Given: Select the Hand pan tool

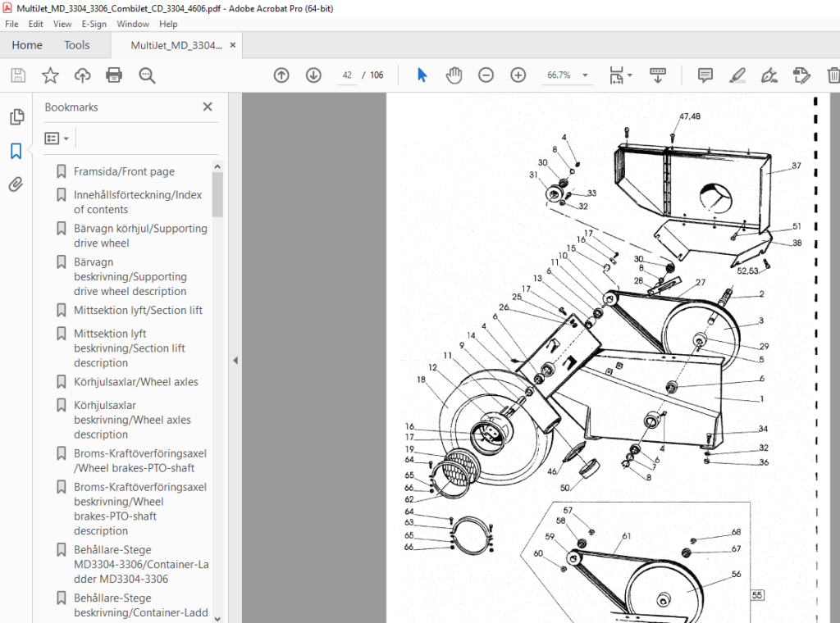Looking at the screenshot, I should click(x=454, y=75).
